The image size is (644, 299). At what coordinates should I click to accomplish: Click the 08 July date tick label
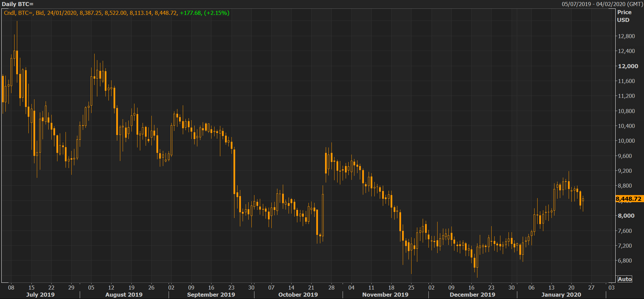pos(11,288)
